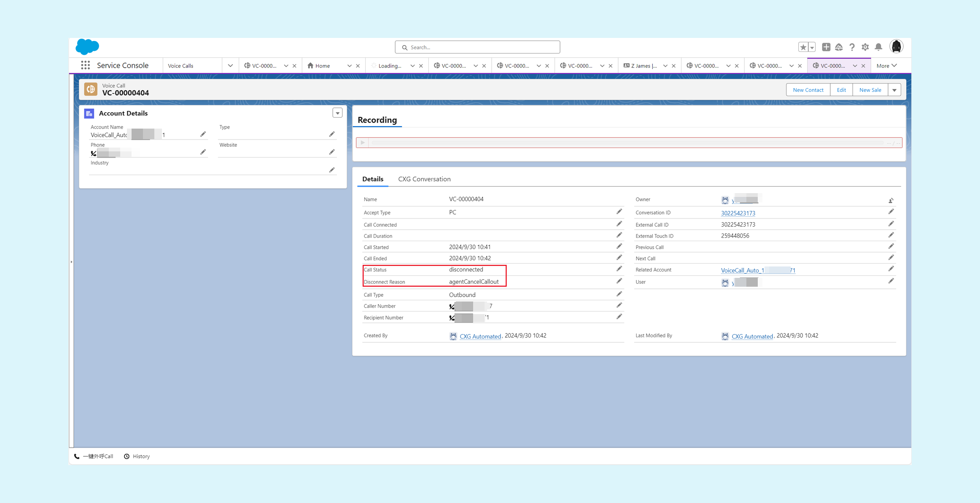Viewport: 980px width, 503px height.
Task: Open the App Launcher grid icon
Action: 85,65
